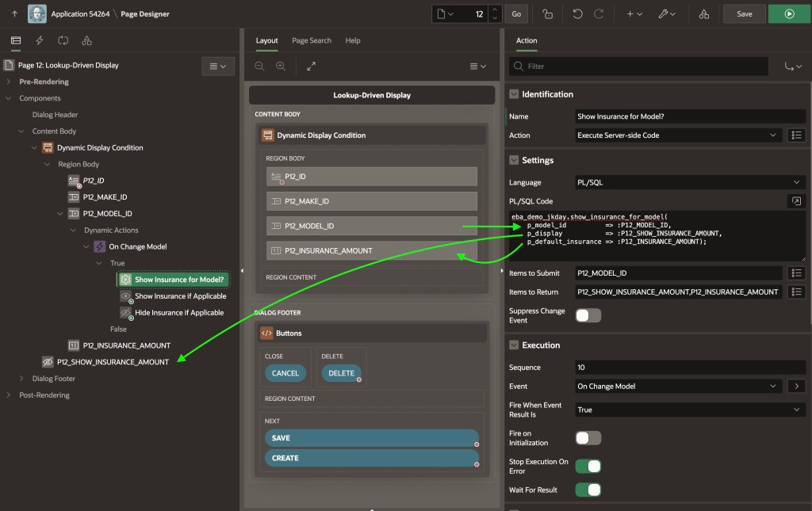
Task: Open the PL/SQL code editor popup icon
Action: [x=796, y=201]
